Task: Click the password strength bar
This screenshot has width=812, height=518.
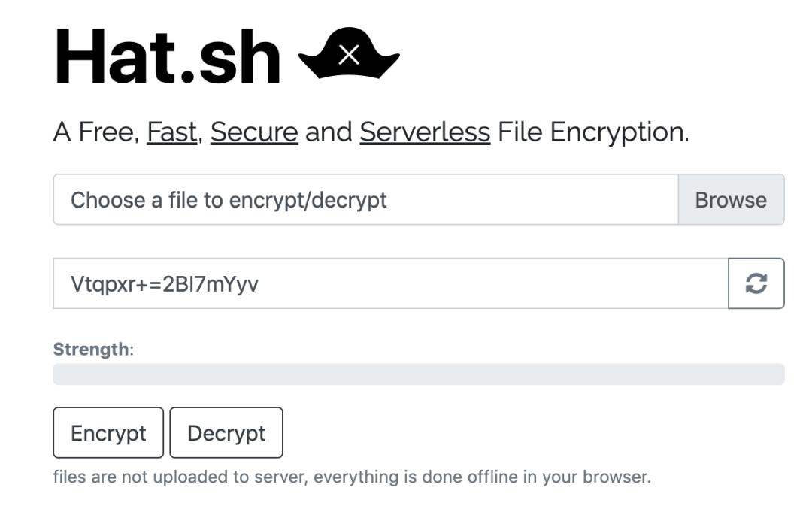Action: (418, 374)
